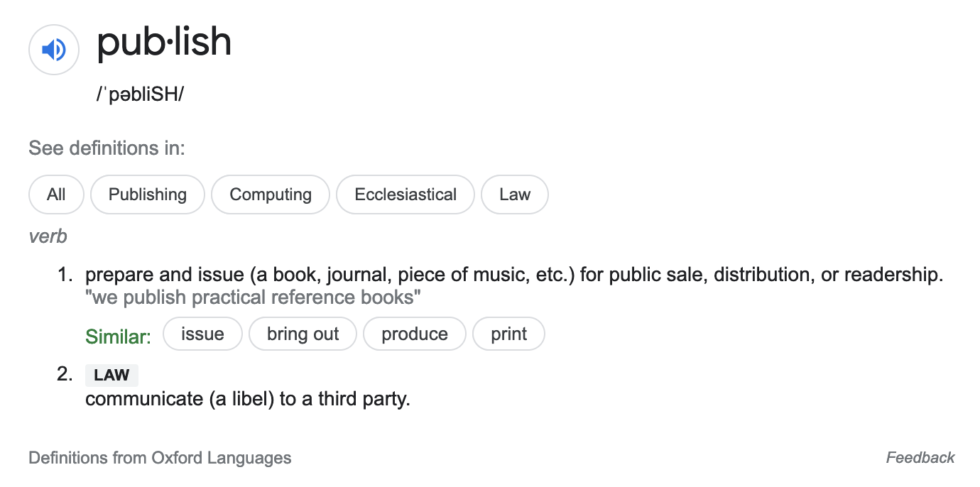The image size is (980, 487).
Task: Filter definitions by Ecclesiastical
Action: pos(405,195)
